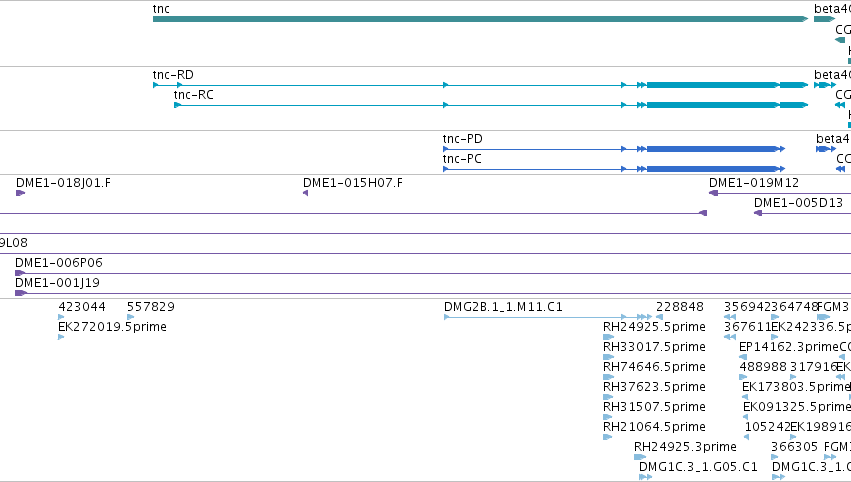Select the DMG1C.3_1.G05.C1 label
The width and height of the screenshot is (851, 482).
pyautogui.click(x=698, y=467)
